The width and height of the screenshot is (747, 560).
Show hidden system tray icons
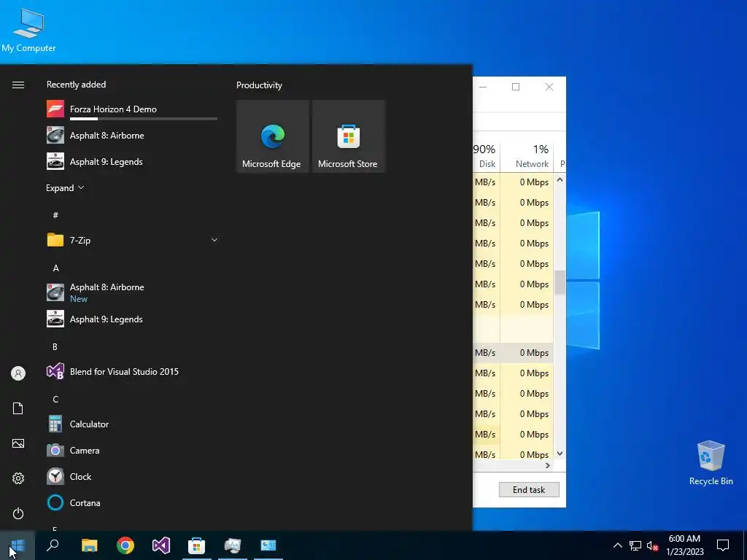click(617, 545)
